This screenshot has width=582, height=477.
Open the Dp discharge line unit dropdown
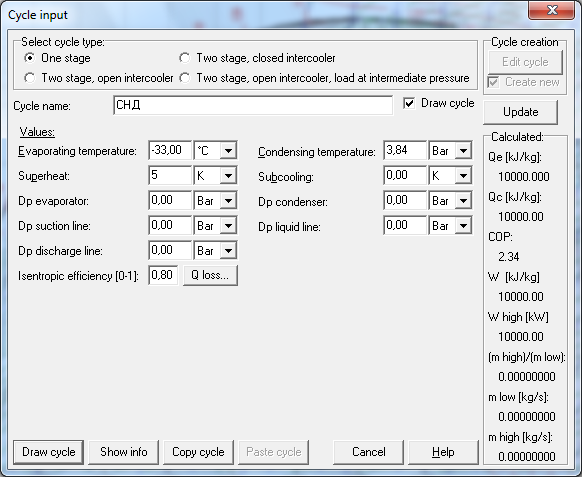[x=228, y=251]
